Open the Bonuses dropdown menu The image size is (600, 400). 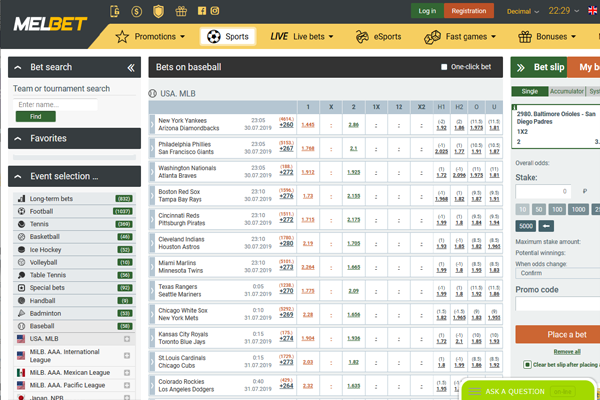pos(547,37)
